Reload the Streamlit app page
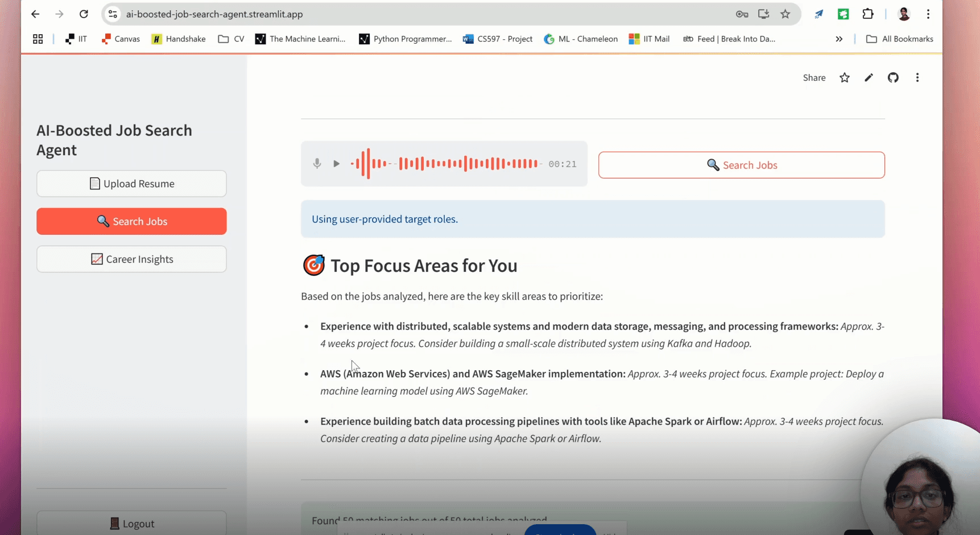The height and width of the screenshot is (535, 980). [x=84, y=14]
